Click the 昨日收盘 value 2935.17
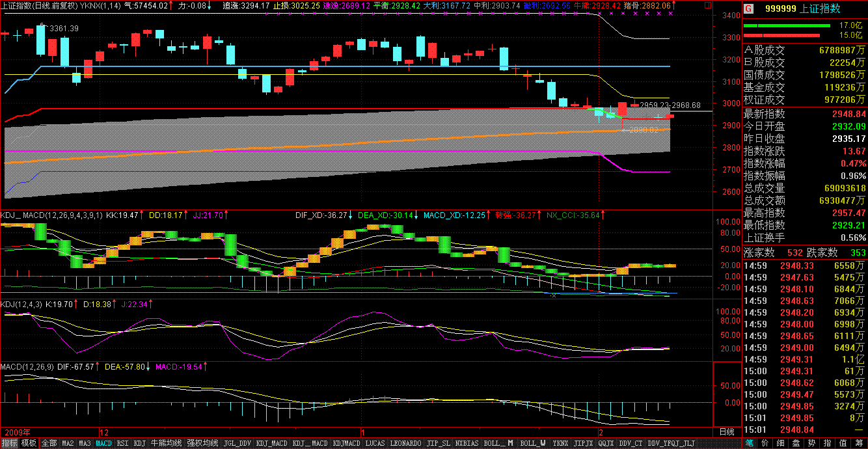 (x=848, y=139)
